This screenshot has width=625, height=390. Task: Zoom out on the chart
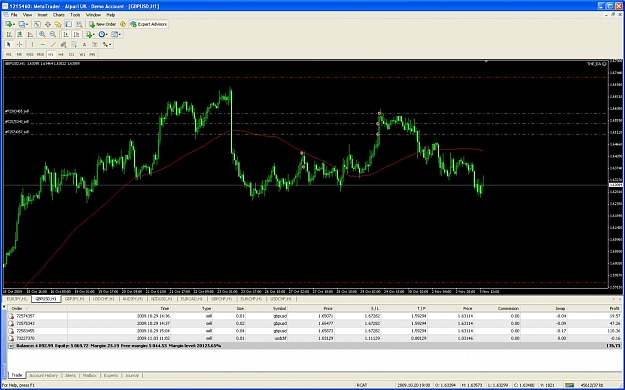53,34
